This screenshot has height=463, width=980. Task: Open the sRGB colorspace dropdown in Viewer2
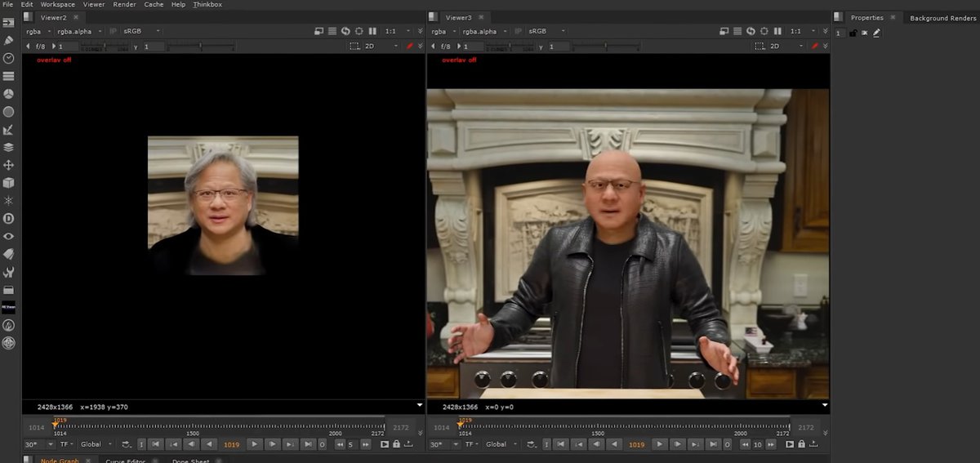click(140, 31)
